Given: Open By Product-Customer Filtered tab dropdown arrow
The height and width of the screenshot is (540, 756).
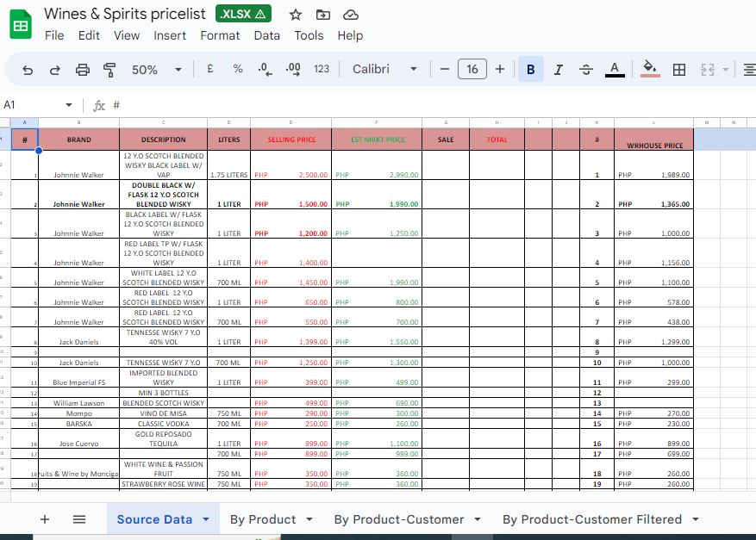Looking at the screenshot, I should point(696,519).
